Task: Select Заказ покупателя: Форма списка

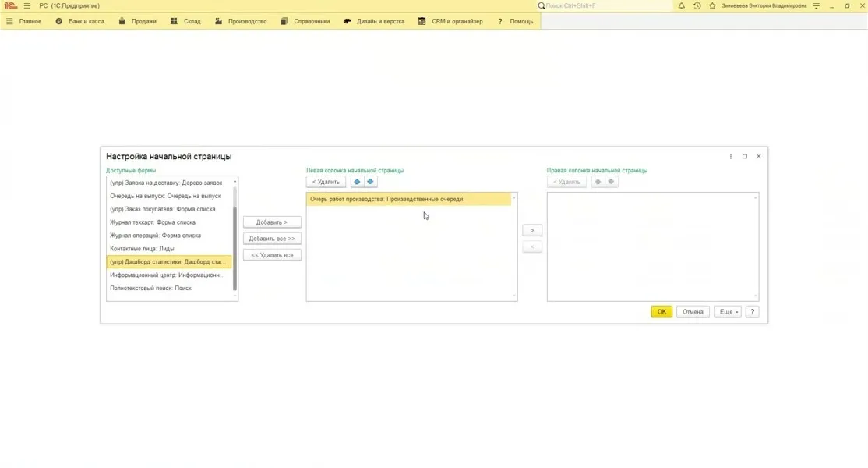Action: (x=169, y=209)
